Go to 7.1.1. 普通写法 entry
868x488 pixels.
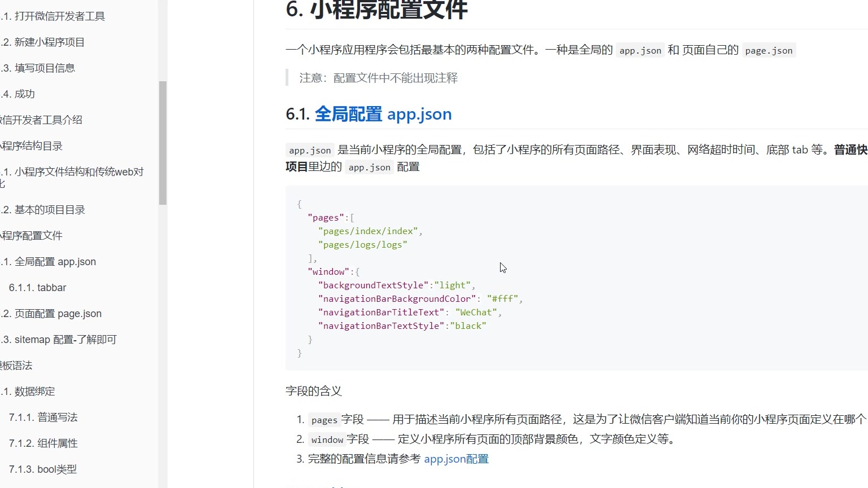point(43,417)
